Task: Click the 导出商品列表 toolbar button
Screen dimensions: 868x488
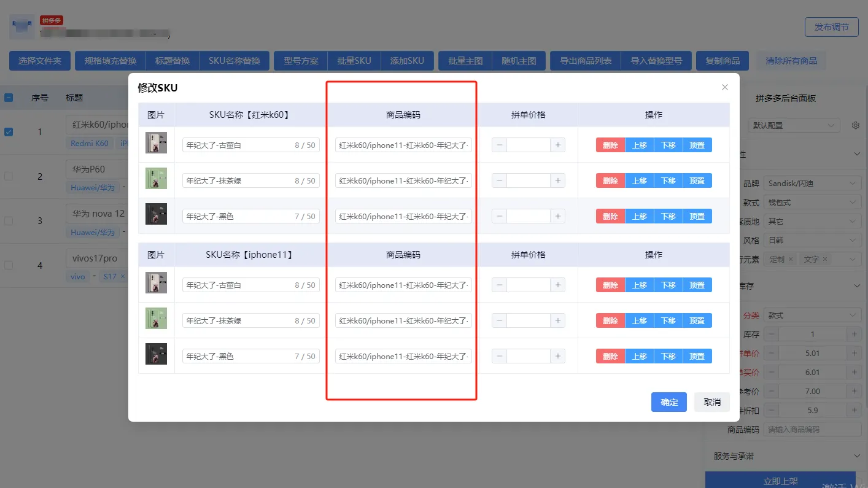Action: pos(586,61)
